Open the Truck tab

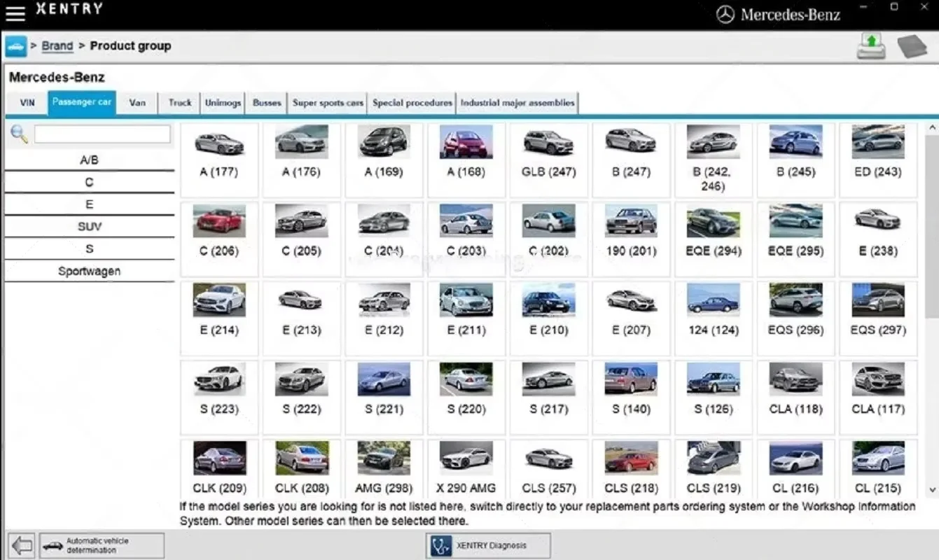[180, 103]
